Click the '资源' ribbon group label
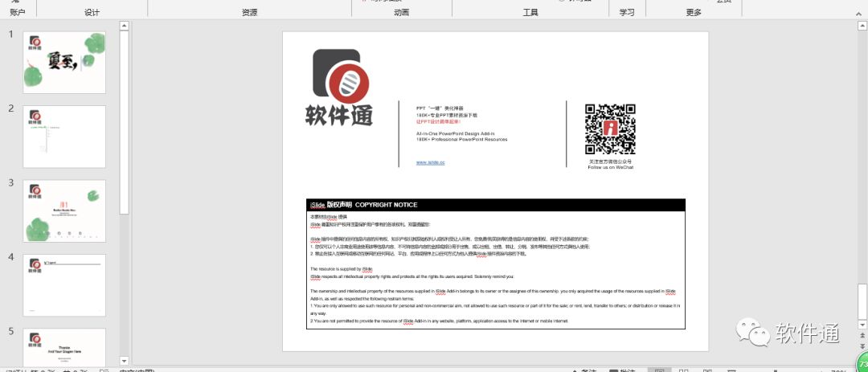868x372 pixels. (x=250, y=12)
